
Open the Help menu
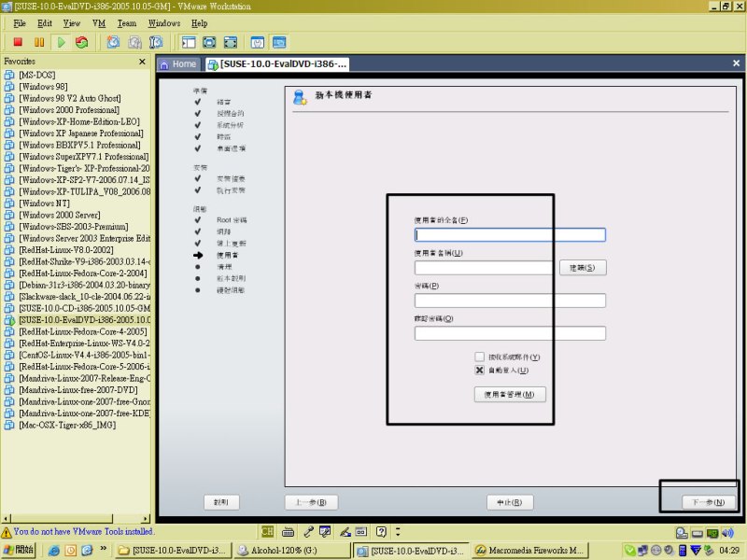pyautogui.click(x=199, y=23)
